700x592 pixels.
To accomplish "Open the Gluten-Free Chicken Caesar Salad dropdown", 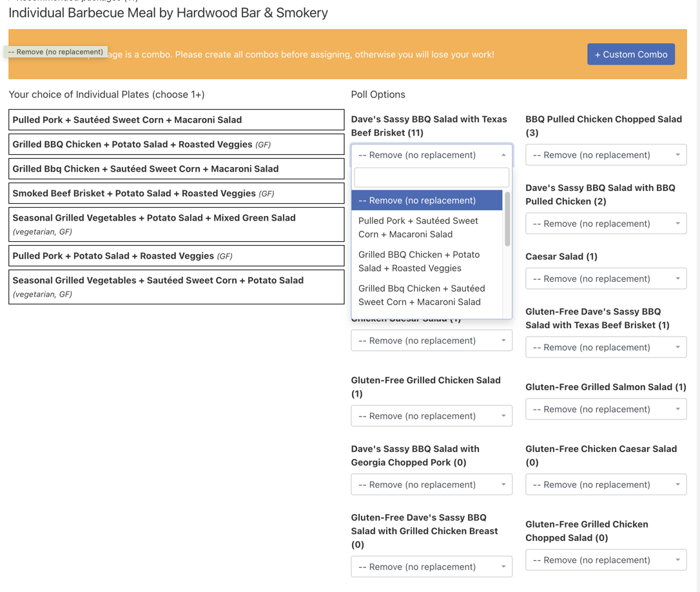I will click(x=605, y=484).
